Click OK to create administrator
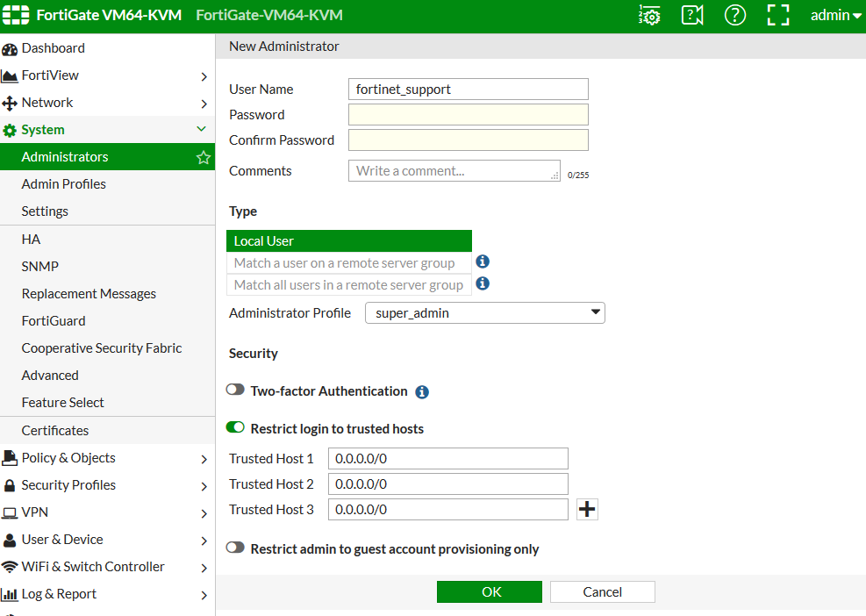 point(490,592)
